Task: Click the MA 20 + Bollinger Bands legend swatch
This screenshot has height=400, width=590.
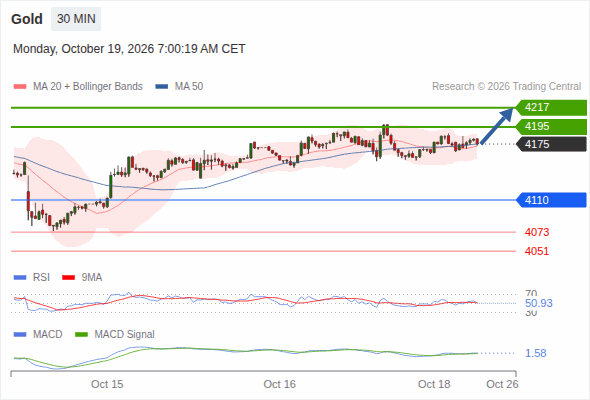Action: pos(20,87)
